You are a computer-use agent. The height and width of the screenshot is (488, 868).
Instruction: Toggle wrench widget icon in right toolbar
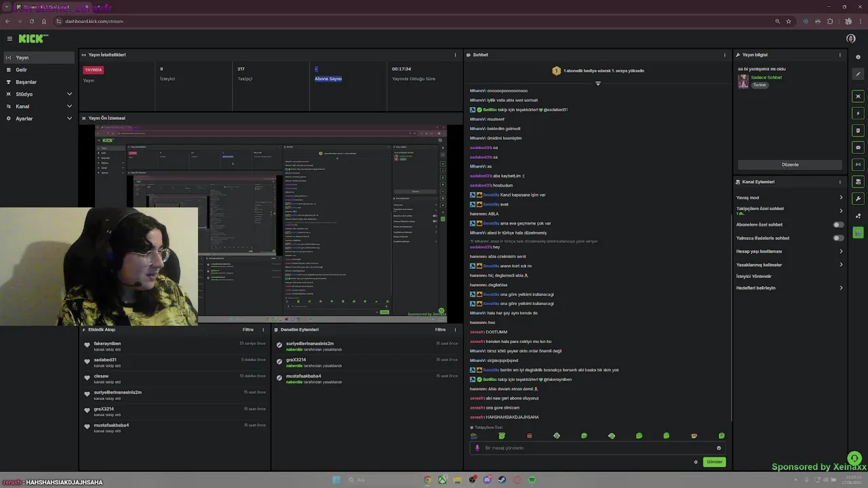coord(858,199)
